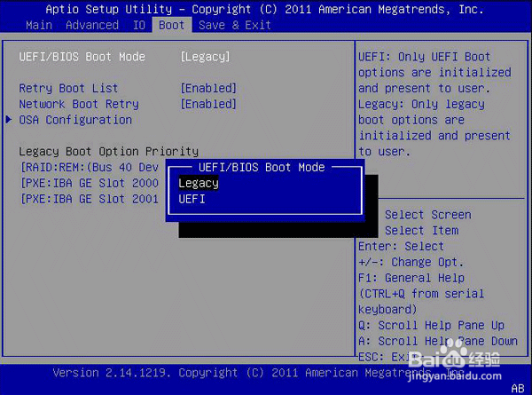Click the AB indicator in bottom corner
Viewport: 532px width, 395px height.
[518, 388]
